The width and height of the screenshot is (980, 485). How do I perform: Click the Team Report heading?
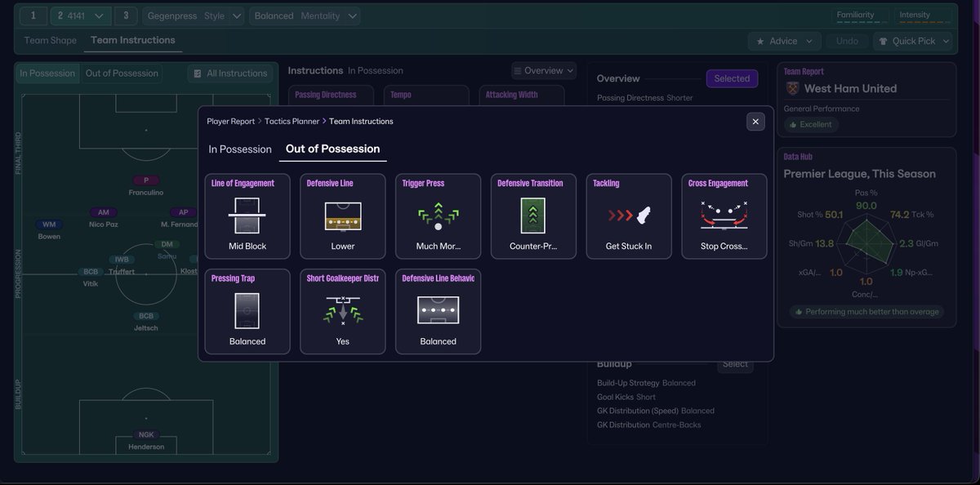click(804, 72)
